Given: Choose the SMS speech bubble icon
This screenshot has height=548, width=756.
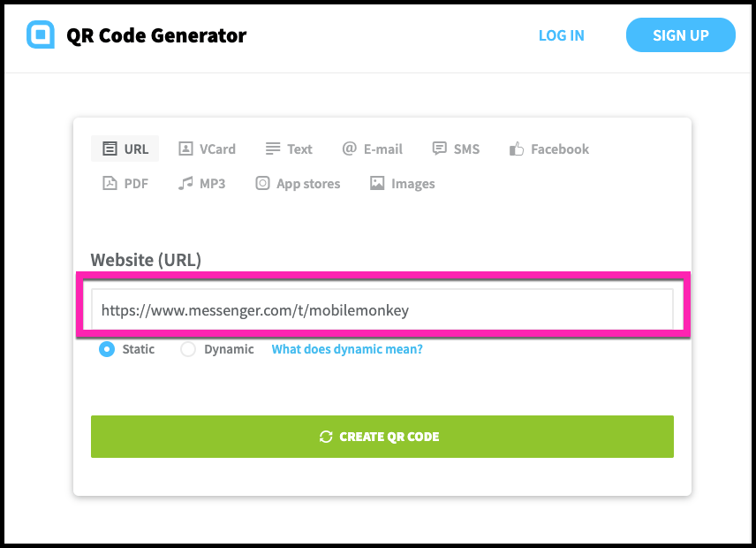Looking at the screenshot, I should coord(439,148).
